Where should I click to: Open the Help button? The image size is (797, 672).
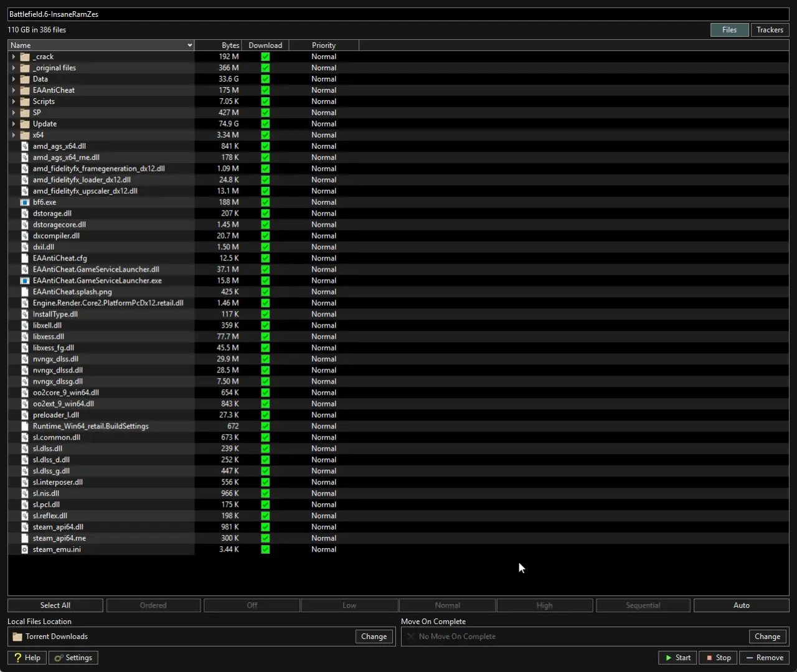[x=27, y=658]
